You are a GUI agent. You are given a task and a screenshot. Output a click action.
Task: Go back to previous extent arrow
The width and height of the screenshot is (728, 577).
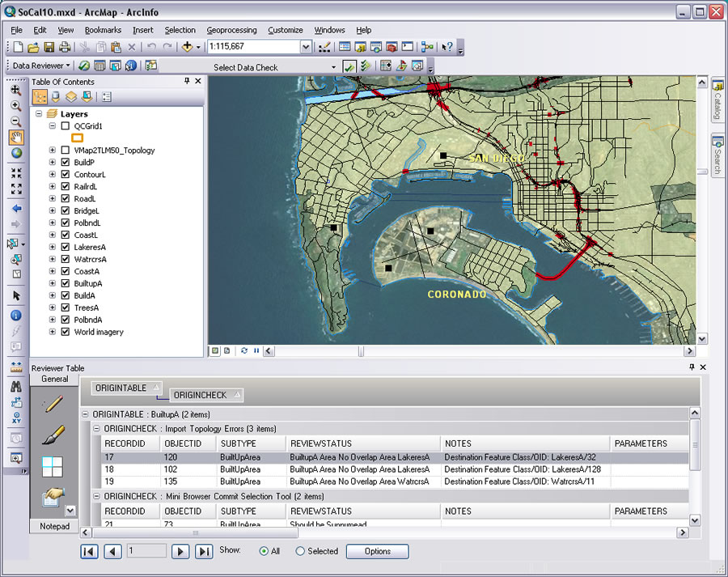pyautogui.click(x=16, y=209)
